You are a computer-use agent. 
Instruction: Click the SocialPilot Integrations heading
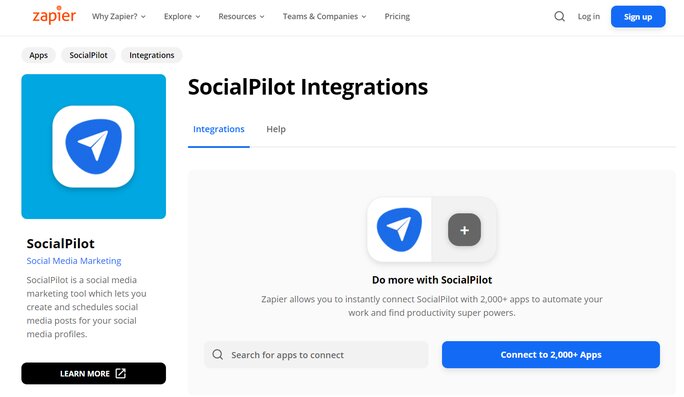click(308, 87)
